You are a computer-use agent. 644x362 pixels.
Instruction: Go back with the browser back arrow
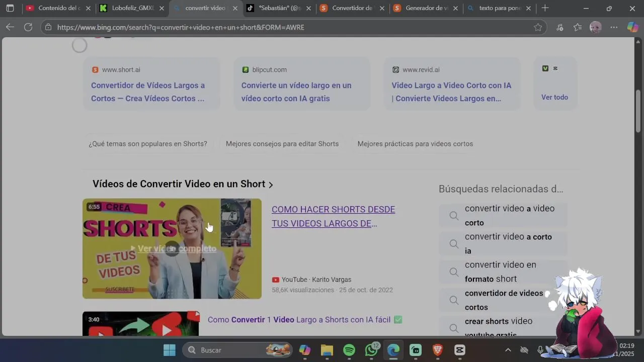click(10, 27)
